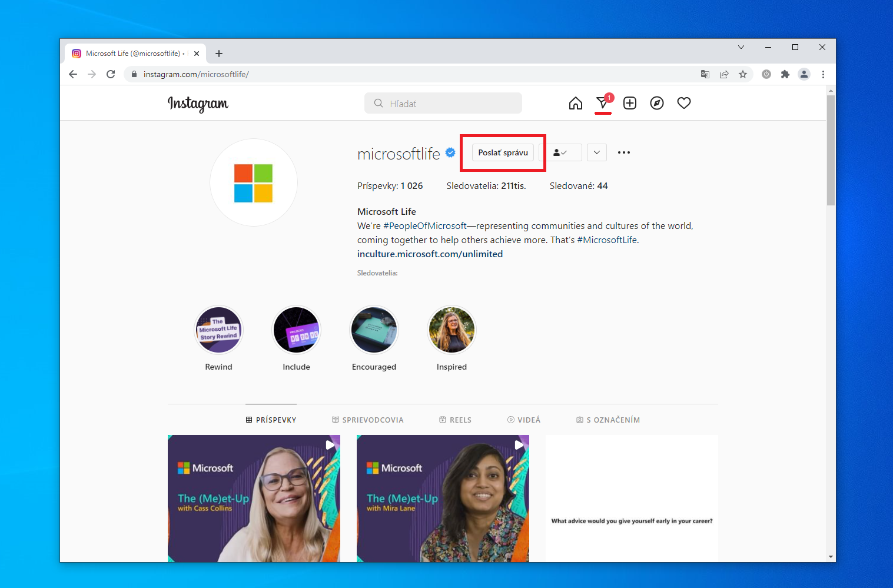
Task: Open direct messages inbox icon
Action: 603,103
